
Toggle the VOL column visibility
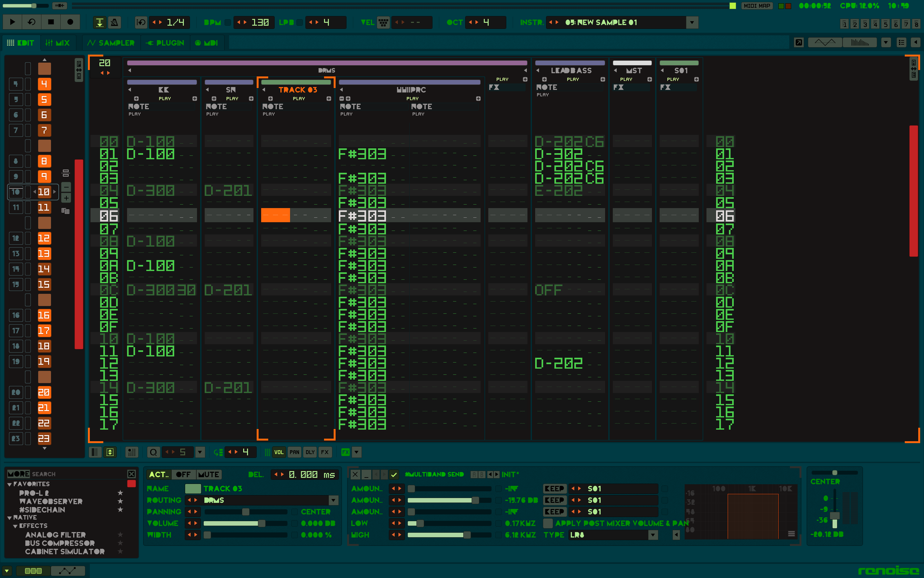point(279,452)
